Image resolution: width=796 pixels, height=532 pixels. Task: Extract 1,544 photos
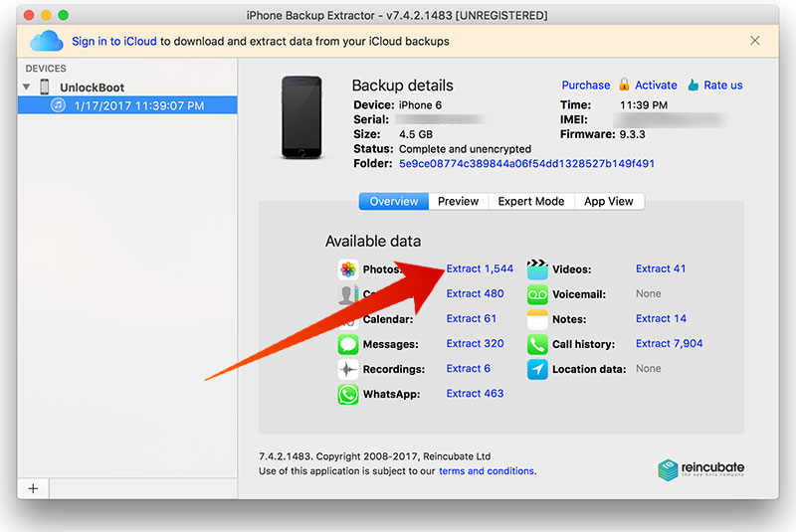(x=480, y=268)
